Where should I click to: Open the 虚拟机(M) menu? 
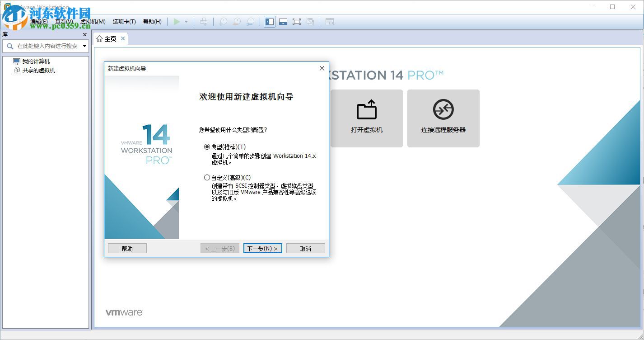point(92,21)
